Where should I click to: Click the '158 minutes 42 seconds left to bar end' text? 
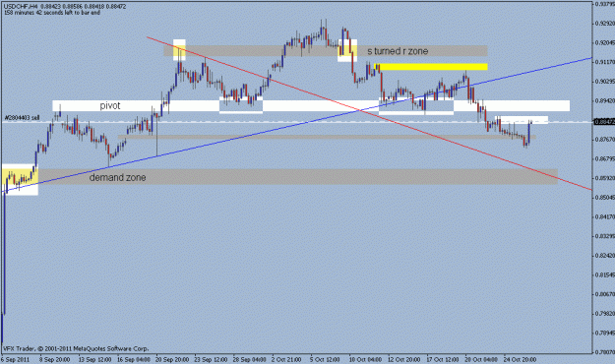(52, 13)
